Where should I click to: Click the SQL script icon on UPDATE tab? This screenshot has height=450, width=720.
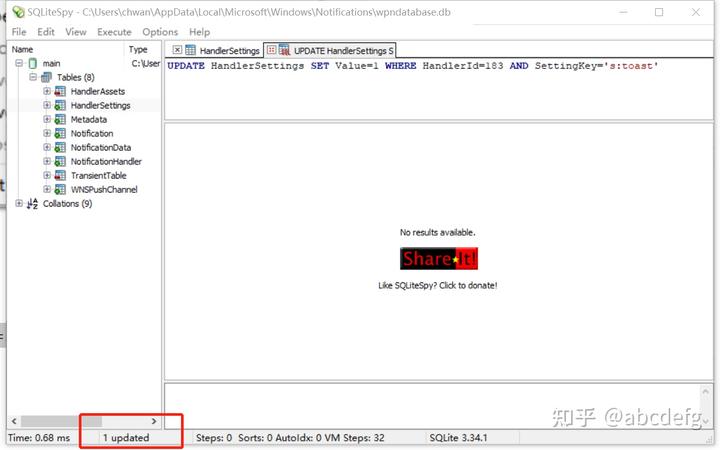click(x=284, y=50)
